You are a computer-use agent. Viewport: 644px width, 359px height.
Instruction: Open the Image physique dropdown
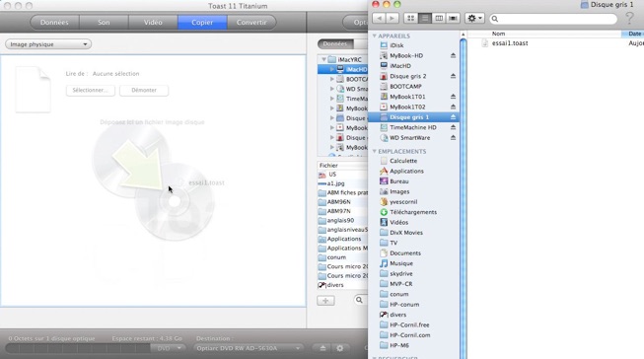click(48, 44)
